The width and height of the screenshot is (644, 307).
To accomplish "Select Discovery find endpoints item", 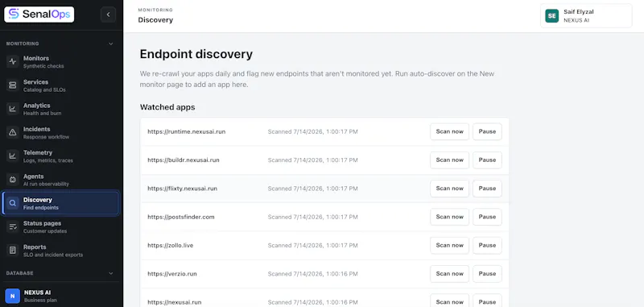I will click(61, 203).
